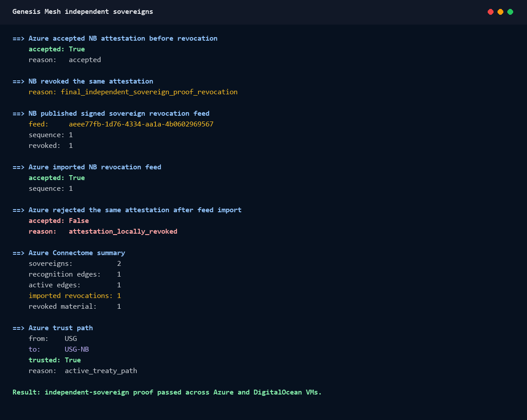
Task: Click the red window dot
Action: (x=490, y=12)
